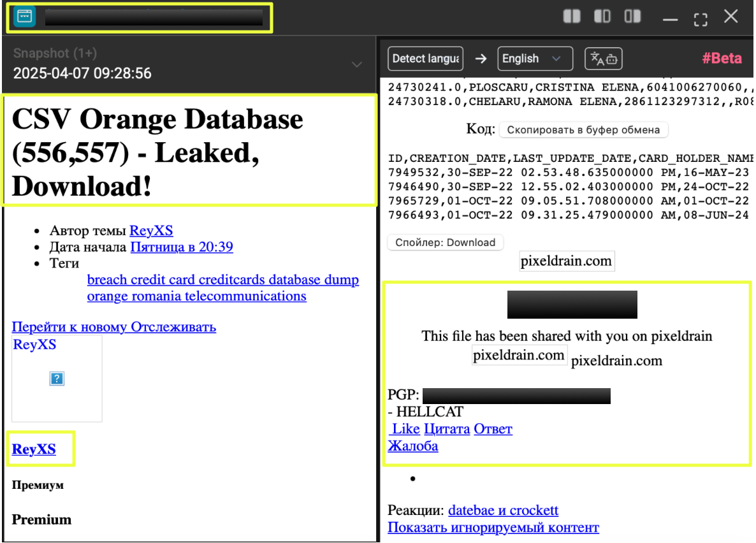756x543 pixels.
Task: Expand the Snapshot date chevron
Action: (357, 64)
